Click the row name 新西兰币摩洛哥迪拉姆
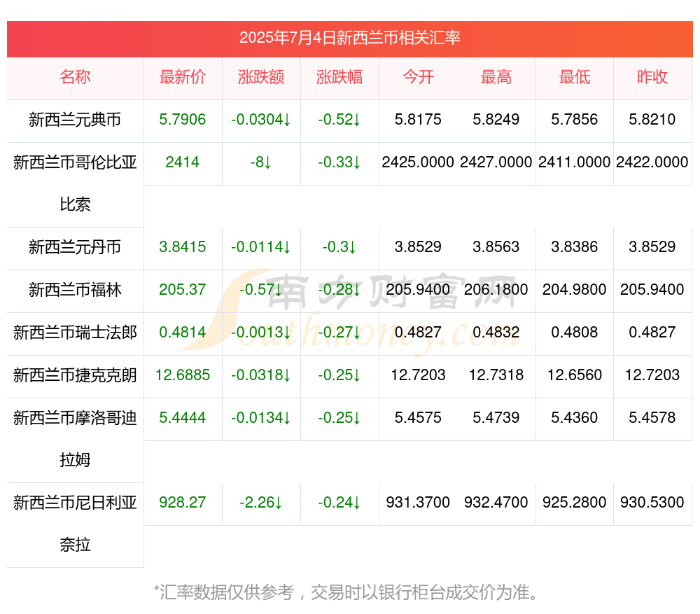Viewport: 700px width, 614px height. [75, 438]
